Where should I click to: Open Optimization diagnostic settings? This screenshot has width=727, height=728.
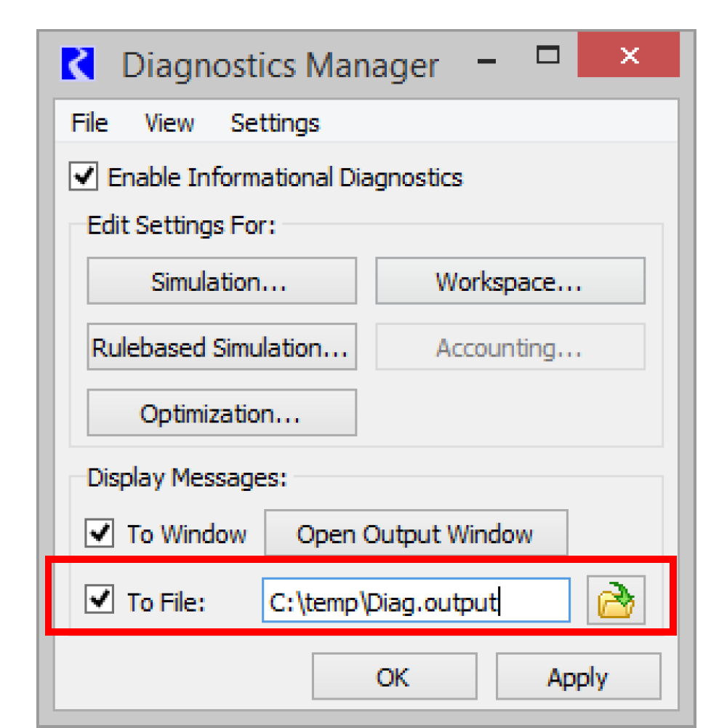222,413
